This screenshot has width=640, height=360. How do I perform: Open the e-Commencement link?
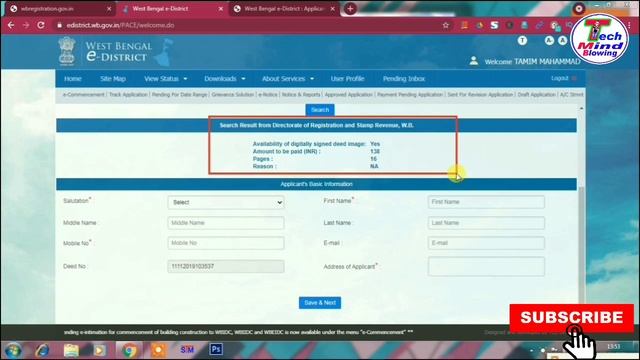click(x=83, y=95)
